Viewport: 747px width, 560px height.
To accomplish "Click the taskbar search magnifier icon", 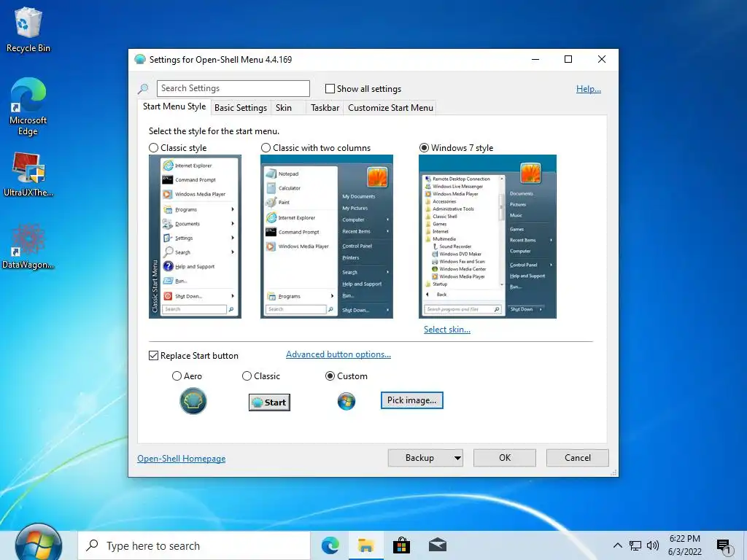I will click(93, 545).
